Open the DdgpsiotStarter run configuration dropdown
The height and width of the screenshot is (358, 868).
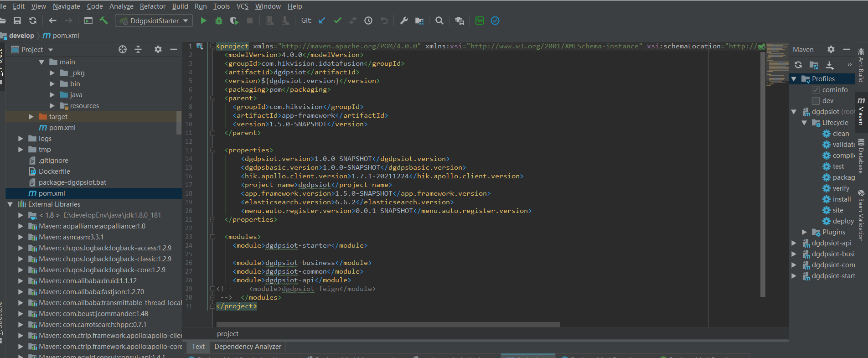tap(154, 21)
